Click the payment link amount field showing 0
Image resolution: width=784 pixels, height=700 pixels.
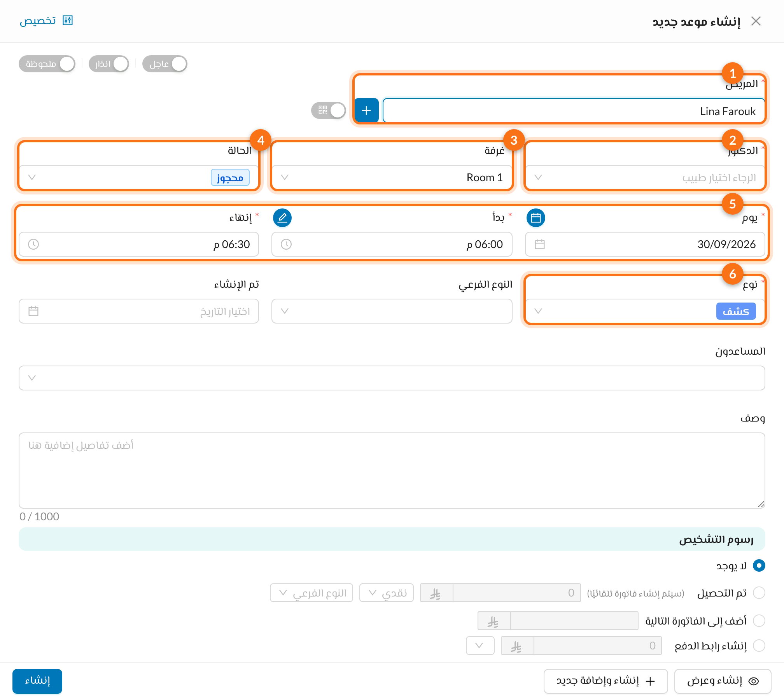(x=598, y=646)
